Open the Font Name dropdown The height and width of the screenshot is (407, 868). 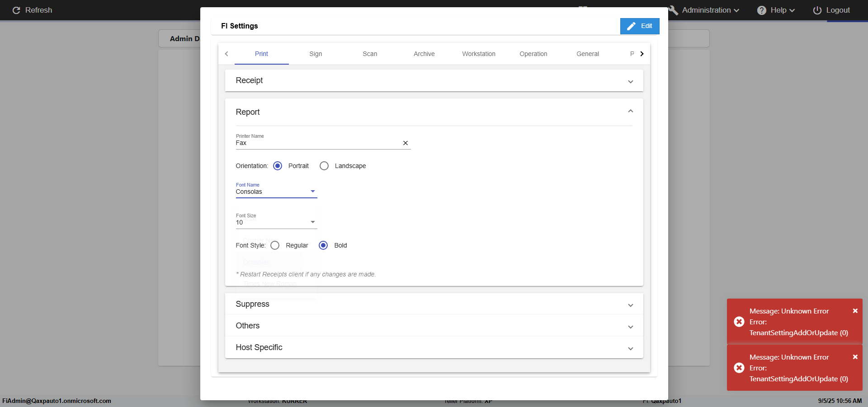[276, 192]
